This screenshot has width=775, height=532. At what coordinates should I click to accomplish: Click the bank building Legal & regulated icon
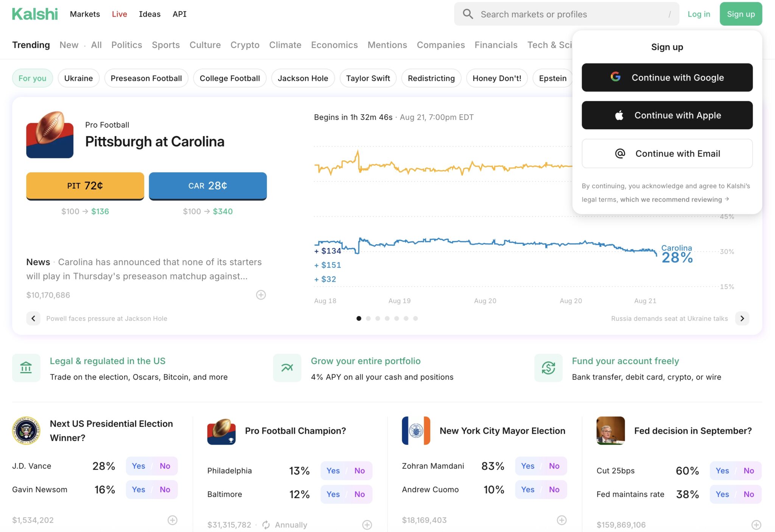(26, 368)
